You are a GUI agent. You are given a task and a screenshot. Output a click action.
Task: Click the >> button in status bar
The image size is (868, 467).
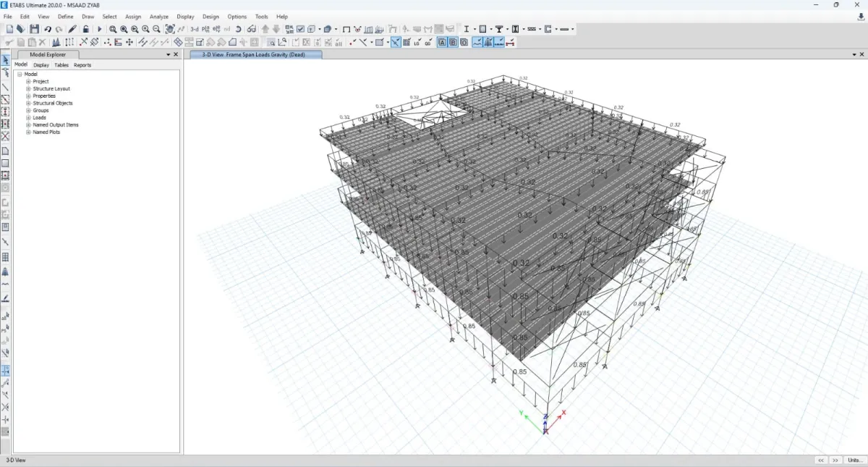(836, 460)
